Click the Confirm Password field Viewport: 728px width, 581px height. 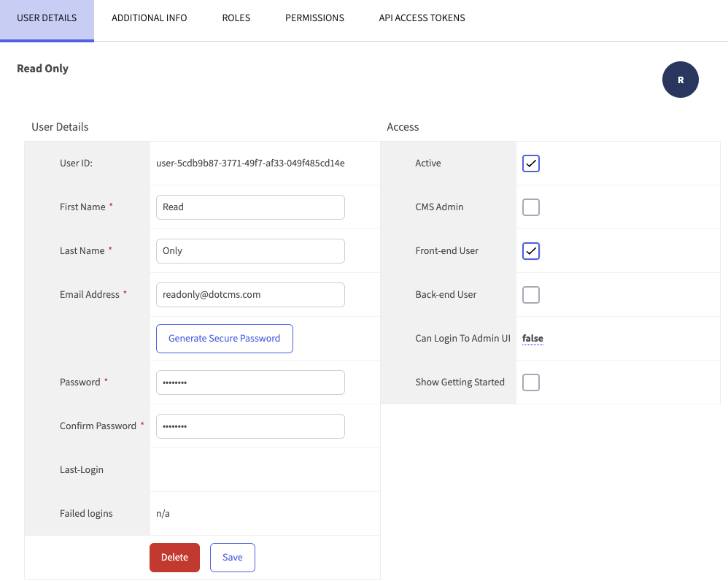click(x=250, y=426)
